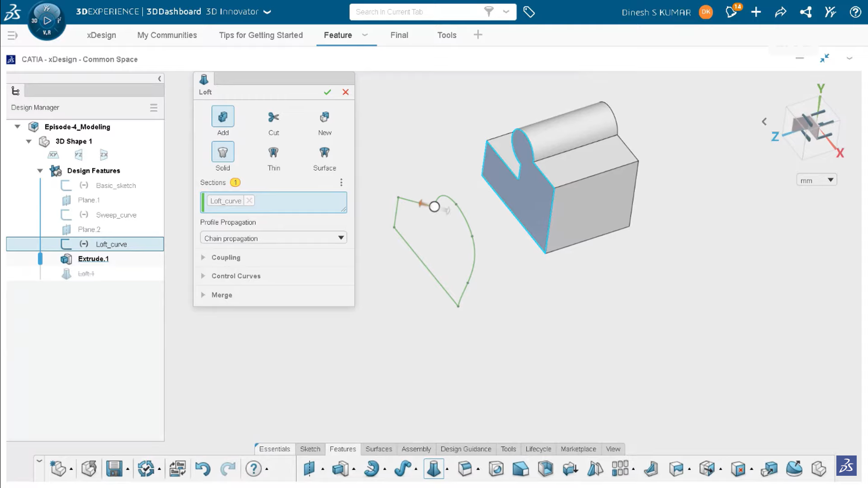
Task: Switch to the Surfaces toolbar tab
Action: tap(379, 449)
